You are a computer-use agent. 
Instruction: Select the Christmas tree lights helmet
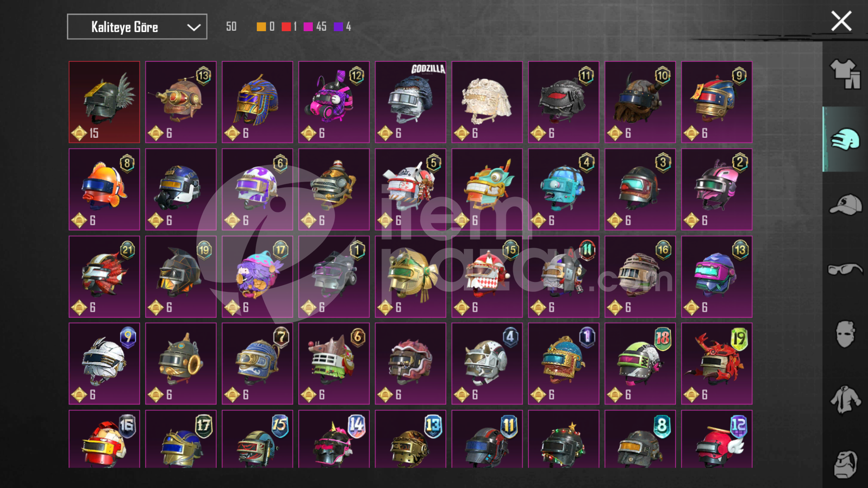pyautogui.click(x=563, y=439)
